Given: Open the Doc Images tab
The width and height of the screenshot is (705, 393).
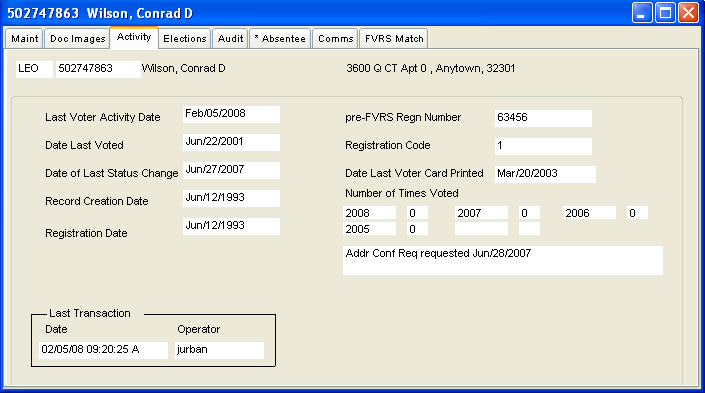Looking at the screenshot, I should point(77,39).
